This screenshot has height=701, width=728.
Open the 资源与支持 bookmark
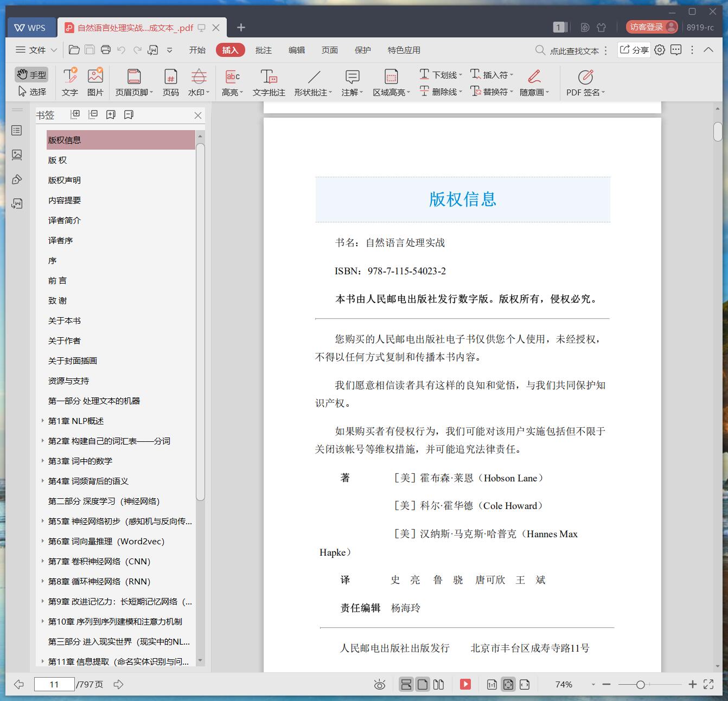pos(68,381)
